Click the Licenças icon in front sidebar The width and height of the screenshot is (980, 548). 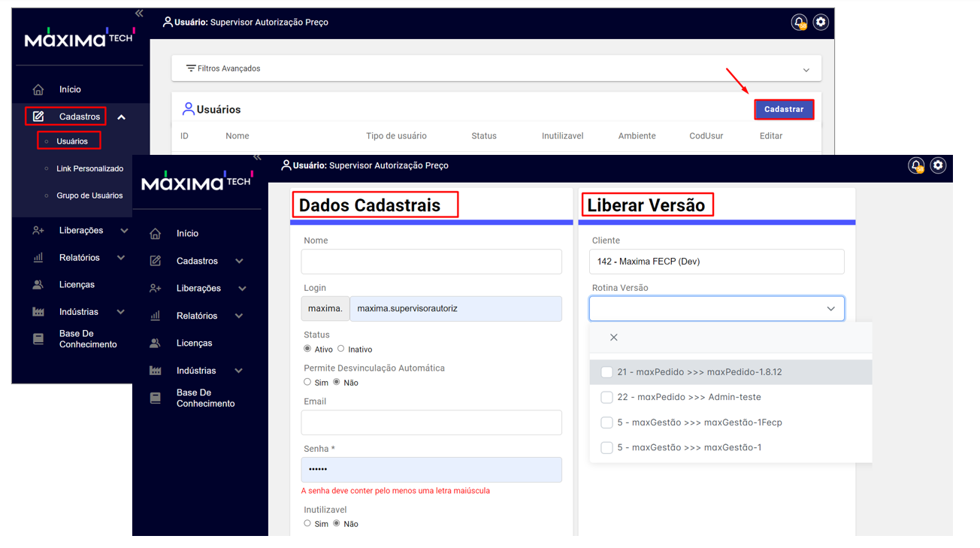[x=156, y=344]
